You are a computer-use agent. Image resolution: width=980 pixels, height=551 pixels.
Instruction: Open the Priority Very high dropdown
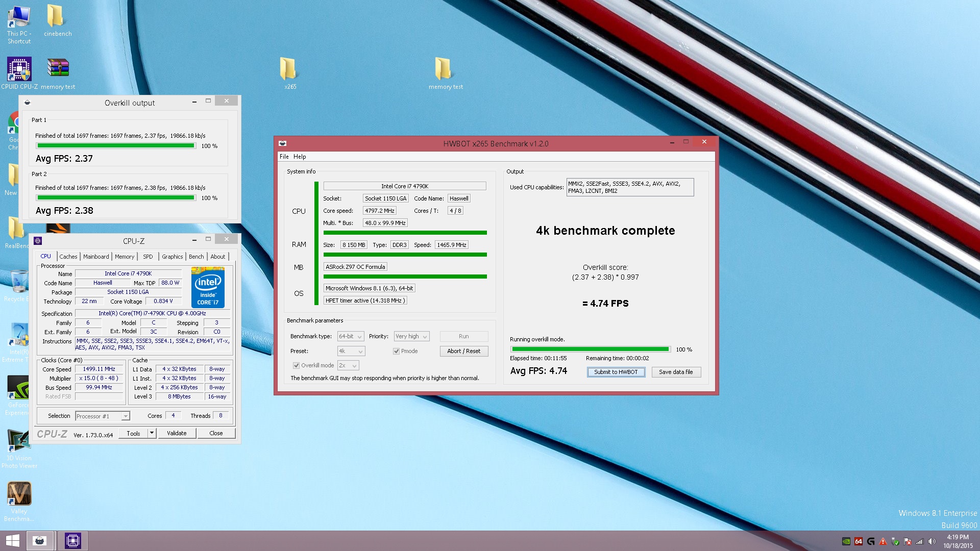click(x=411, y=336)
